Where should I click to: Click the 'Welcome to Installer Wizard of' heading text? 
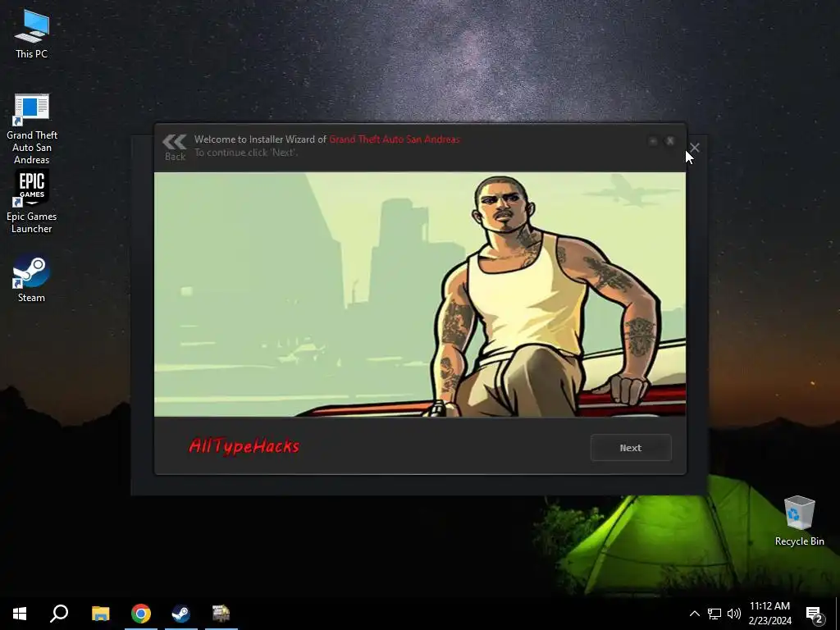pyautogui.click(x=260, y=139)
